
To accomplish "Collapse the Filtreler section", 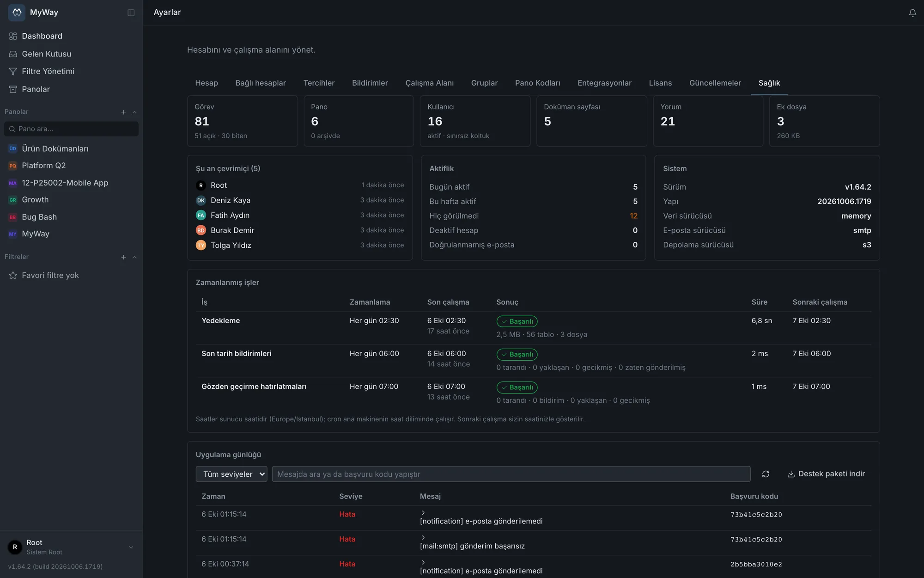I will click(134, 257).
